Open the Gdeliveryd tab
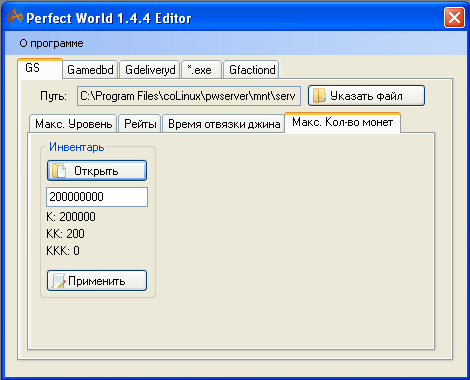The height and width of the screenshot is (380, 470). [150, 70]
